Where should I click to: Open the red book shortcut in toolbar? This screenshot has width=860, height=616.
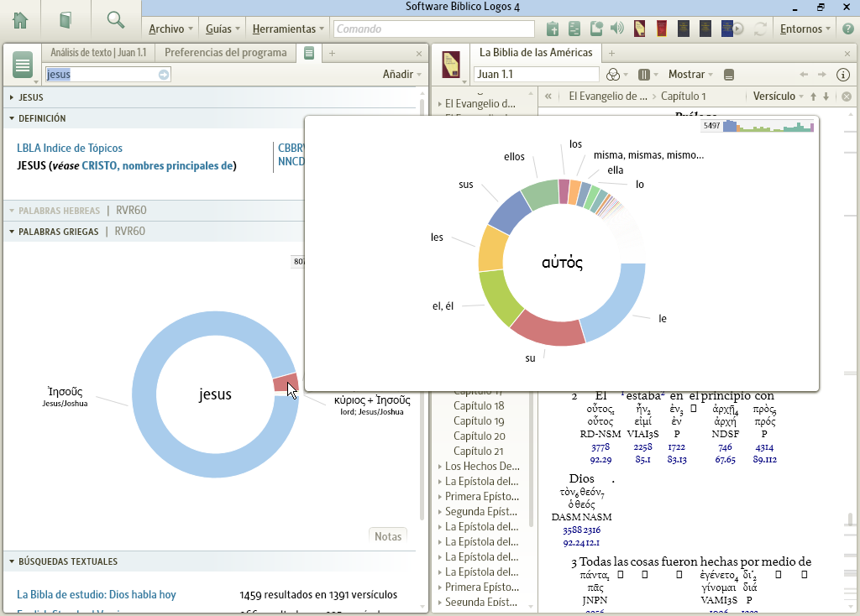pos(662,29)
